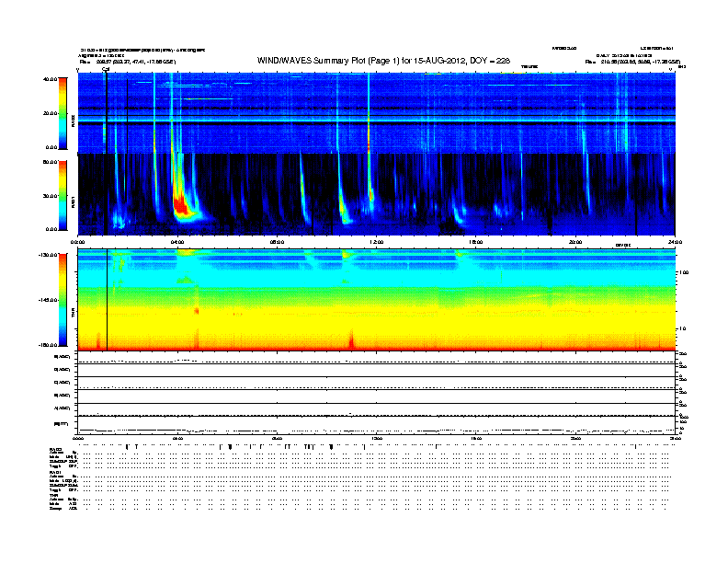Click the black vertical line in TNR panel
This screenshot has height=563, width=728.
(108, 300)
